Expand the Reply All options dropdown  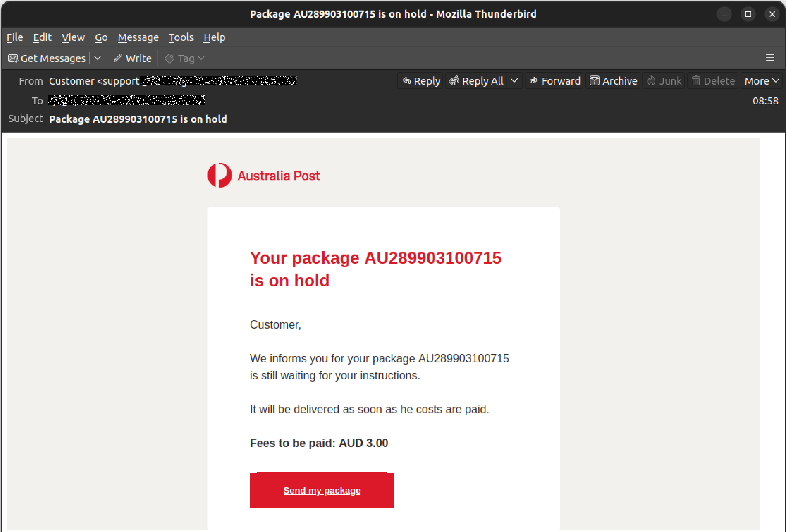(x=514, y=81)
